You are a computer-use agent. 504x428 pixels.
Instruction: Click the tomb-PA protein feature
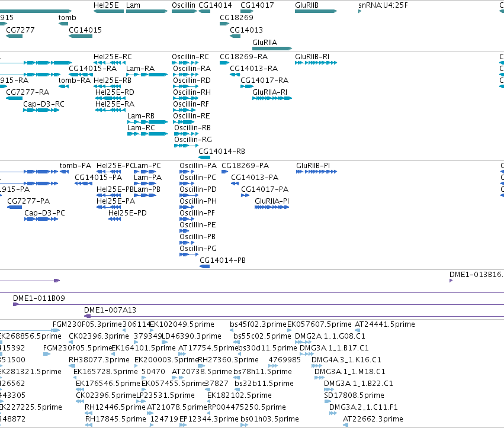(x=65, y=172)
